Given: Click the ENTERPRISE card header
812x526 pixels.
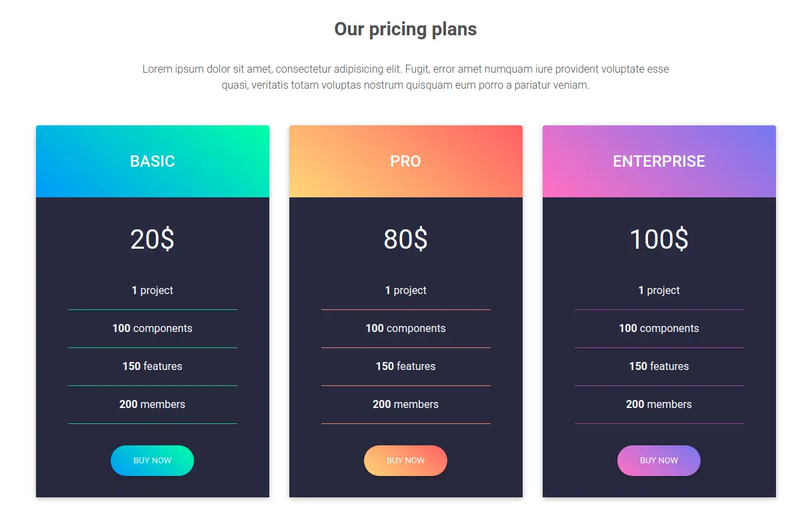Looking at the screenshot, I should click(x=659, y=161).
